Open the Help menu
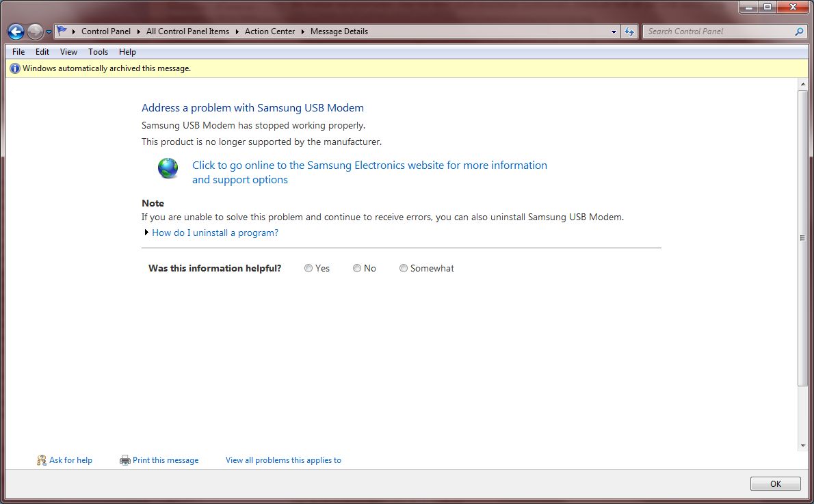Viewport: 814px width, 504px height. 127,51
